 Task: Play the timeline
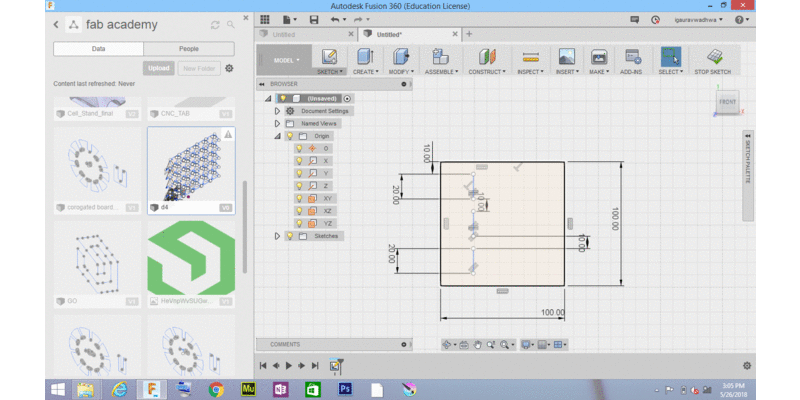[x=288, y=365]
